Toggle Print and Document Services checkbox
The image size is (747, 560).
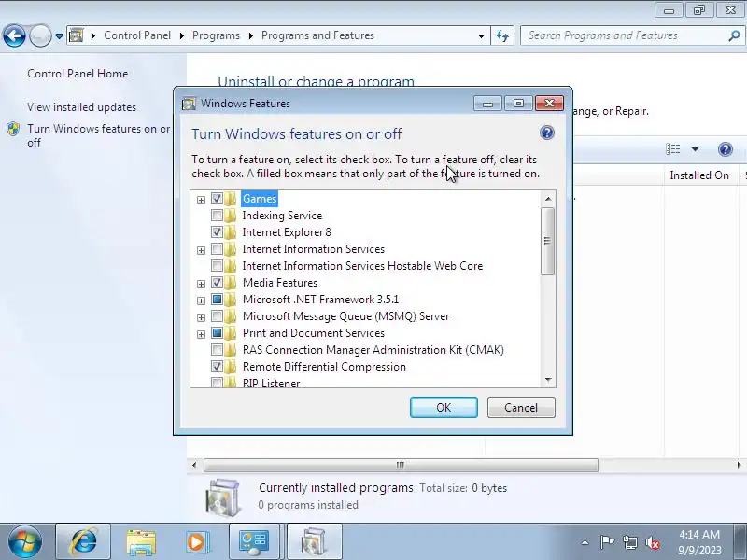pyautogui.click(x=217, y=333)
